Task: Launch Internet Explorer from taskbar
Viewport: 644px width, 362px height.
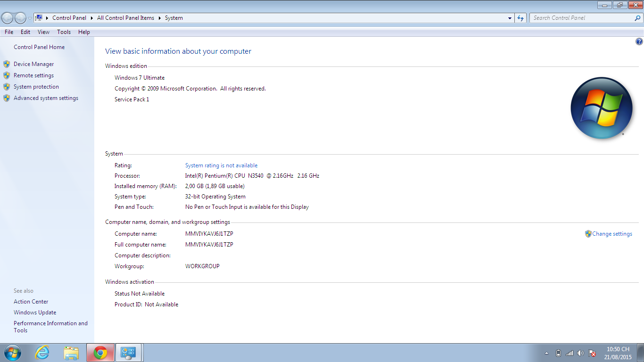Action: (42, 353)
